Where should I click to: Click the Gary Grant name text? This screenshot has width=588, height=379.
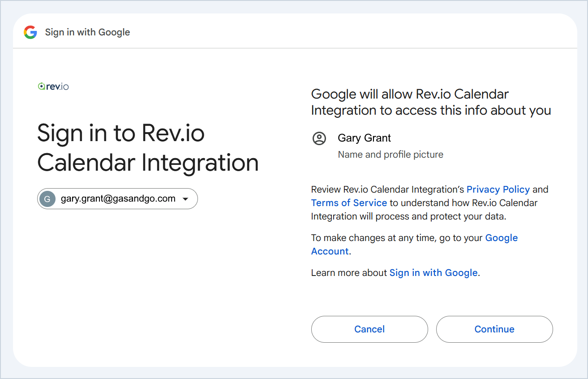coord(364,138)
